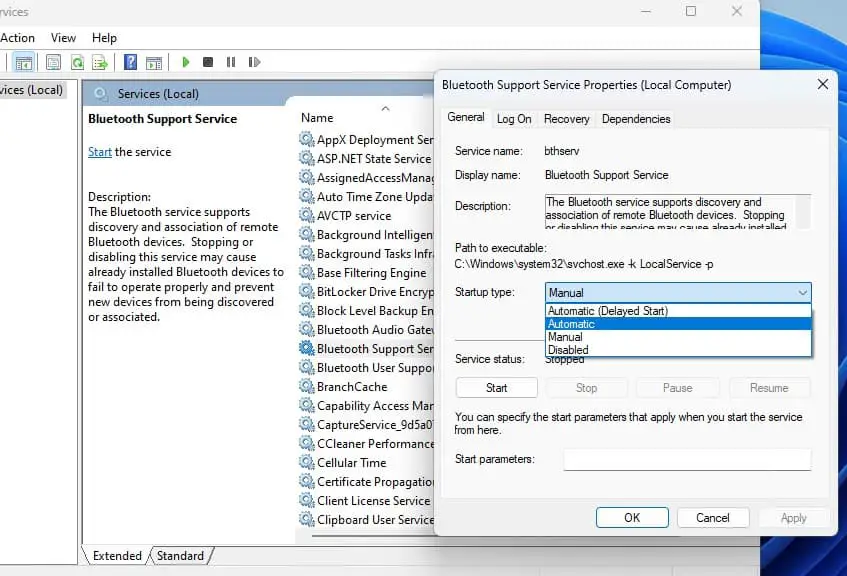Select the Capability Access Manager service row

pyautogui.click(x=366, y=405)
